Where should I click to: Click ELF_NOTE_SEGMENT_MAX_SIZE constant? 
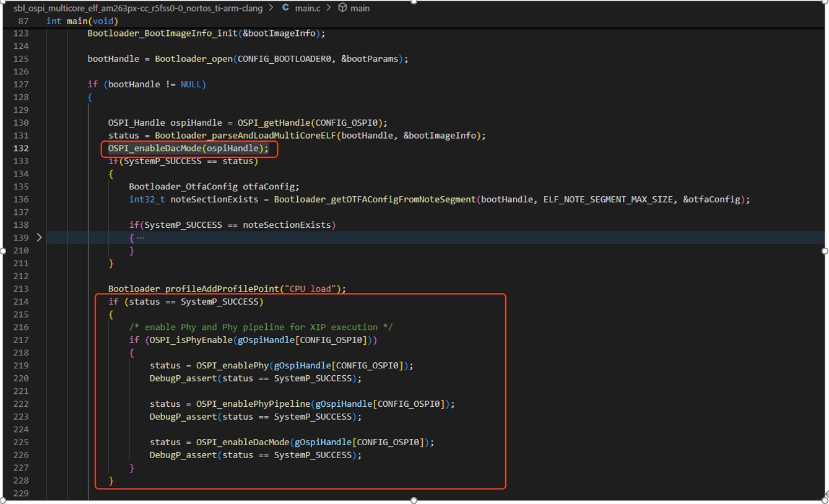click(608, 199)
